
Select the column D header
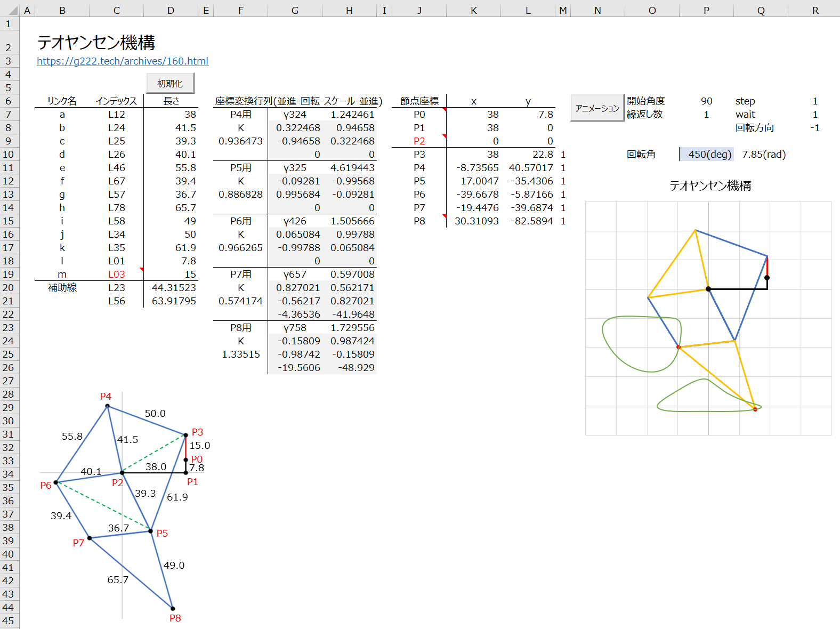[x=171, y=10]
